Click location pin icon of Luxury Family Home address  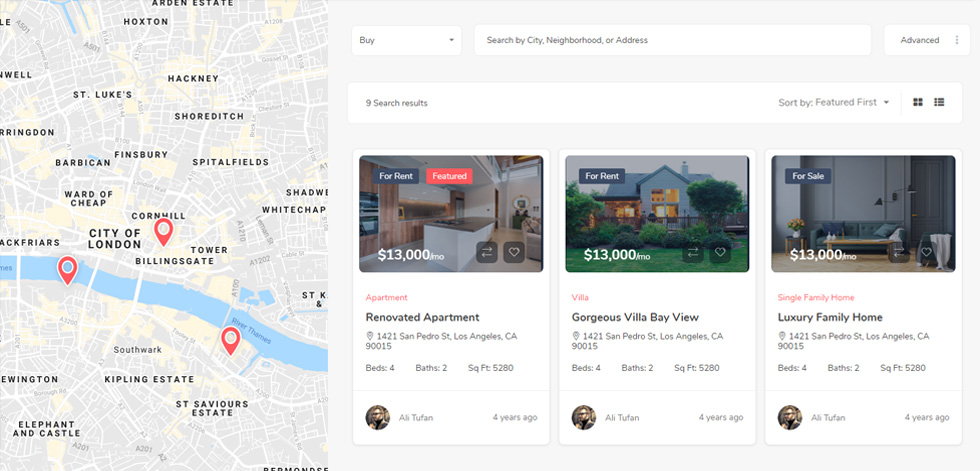pos(782,336)
